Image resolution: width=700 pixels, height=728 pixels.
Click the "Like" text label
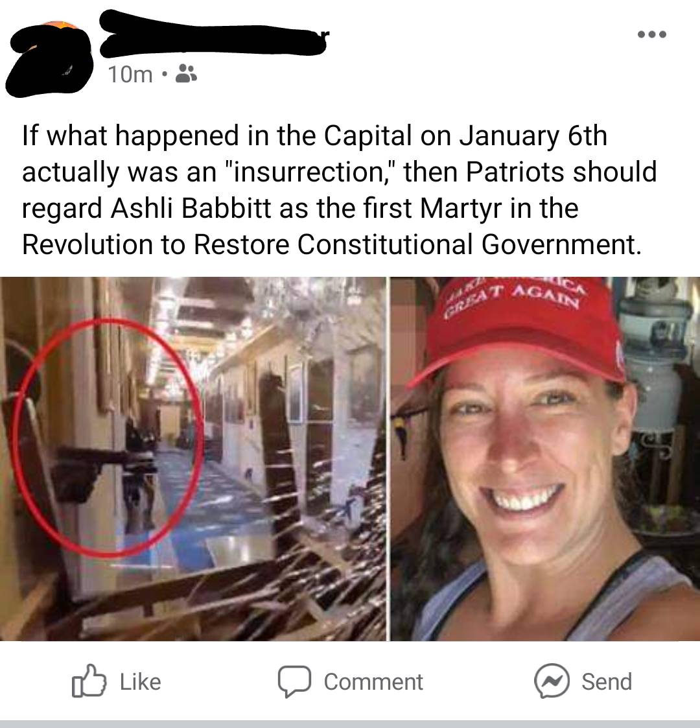click(x=141, y=681)
